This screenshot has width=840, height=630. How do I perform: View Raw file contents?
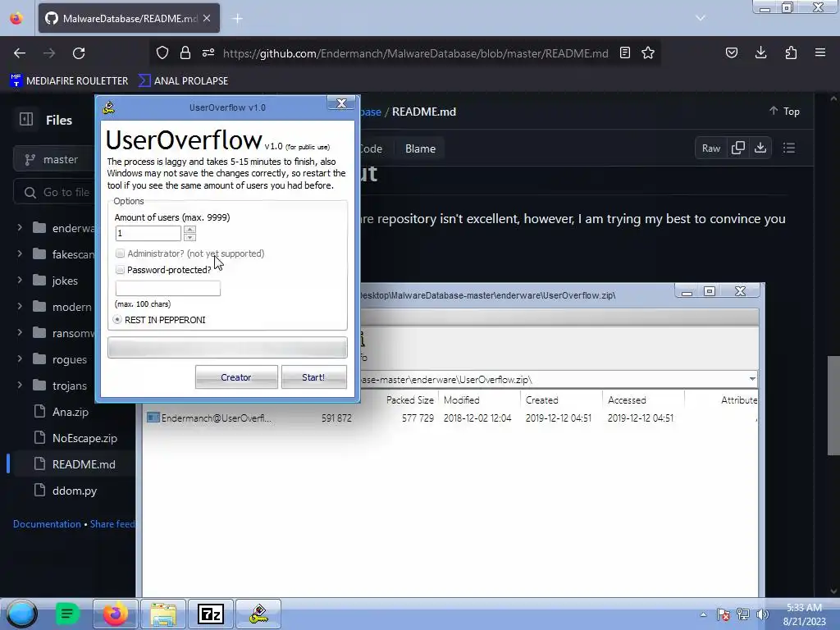tap(711, 148)
